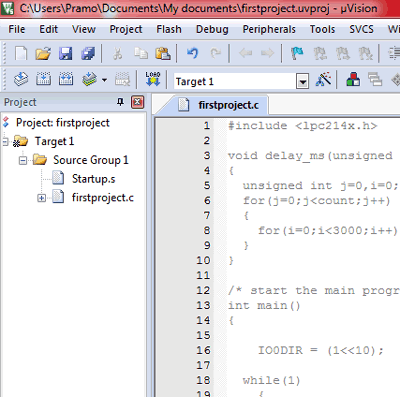Click the void delay_ms line
The image size is (400, 397).
pos(310,156)
